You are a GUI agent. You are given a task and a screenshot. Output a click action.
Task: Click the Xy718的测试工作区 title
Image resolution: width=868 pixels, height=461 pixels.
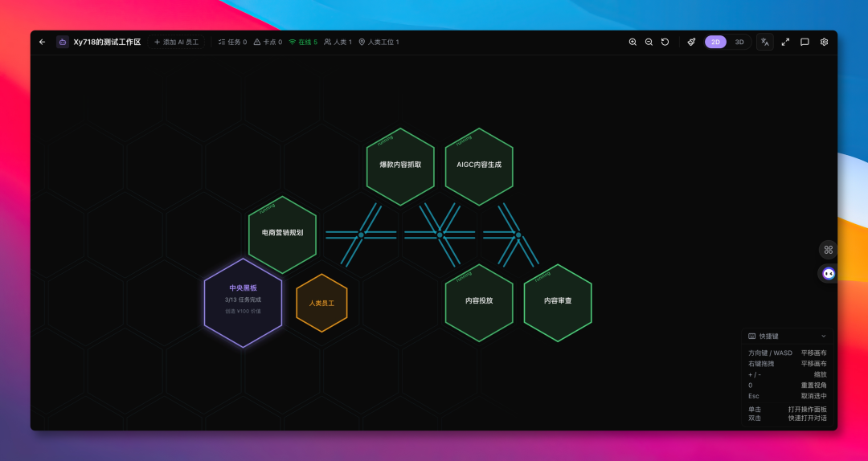(108, 42)
